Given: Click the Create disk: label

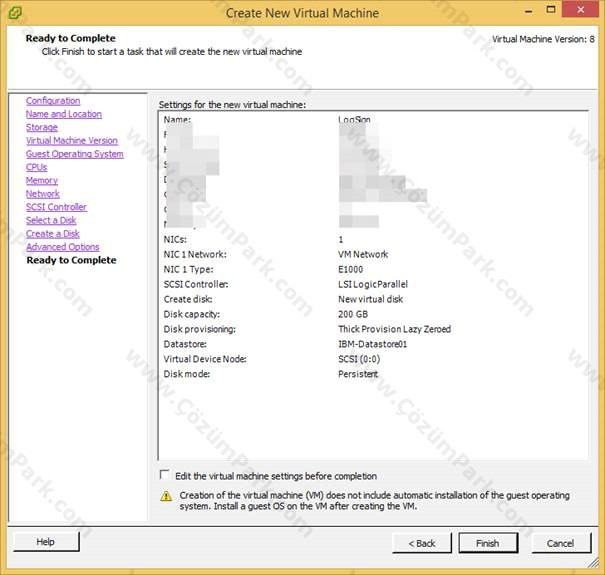Looking at the screenshot, I should (x=188, y=299).
